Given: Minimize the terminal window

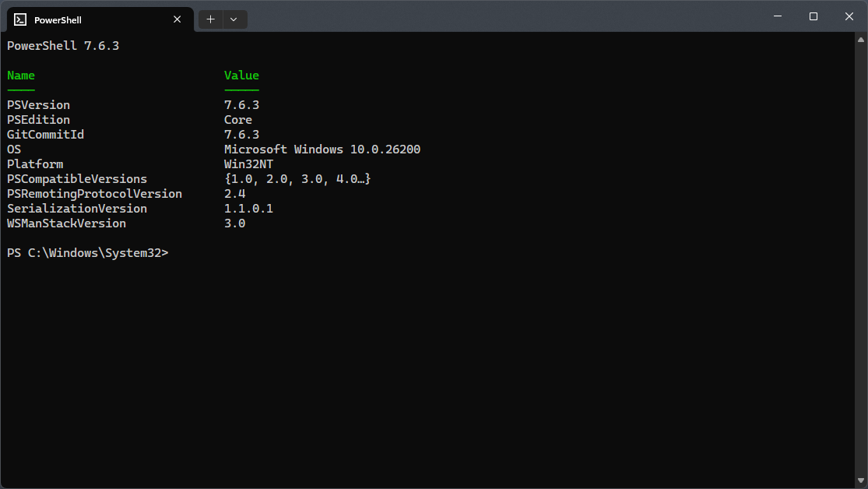Looking at the screenshot, I should pos(778,16).
